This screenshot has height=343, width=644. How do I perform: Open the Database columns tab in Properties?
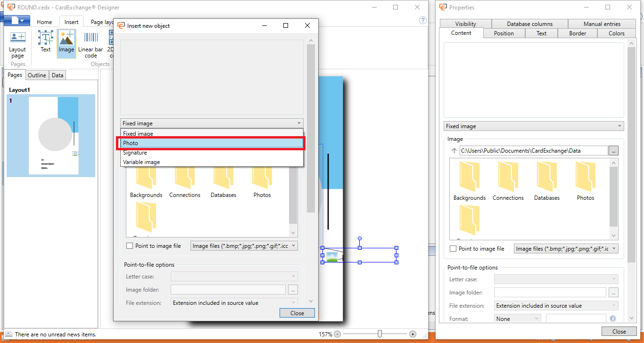(x=530, y=24)
